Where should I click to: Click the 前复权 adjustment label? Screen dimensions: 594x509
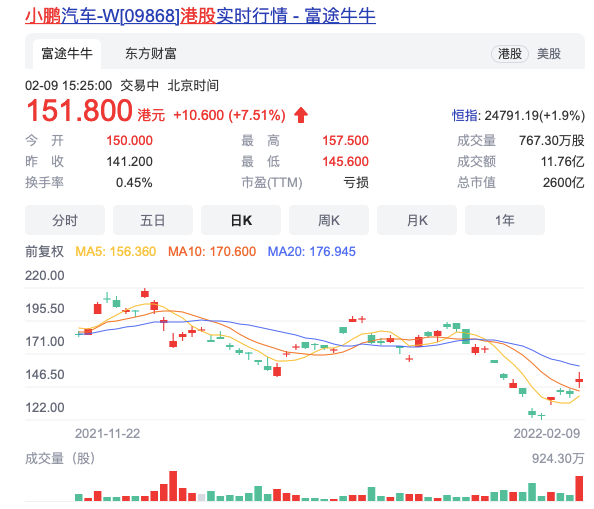[44, 251]
